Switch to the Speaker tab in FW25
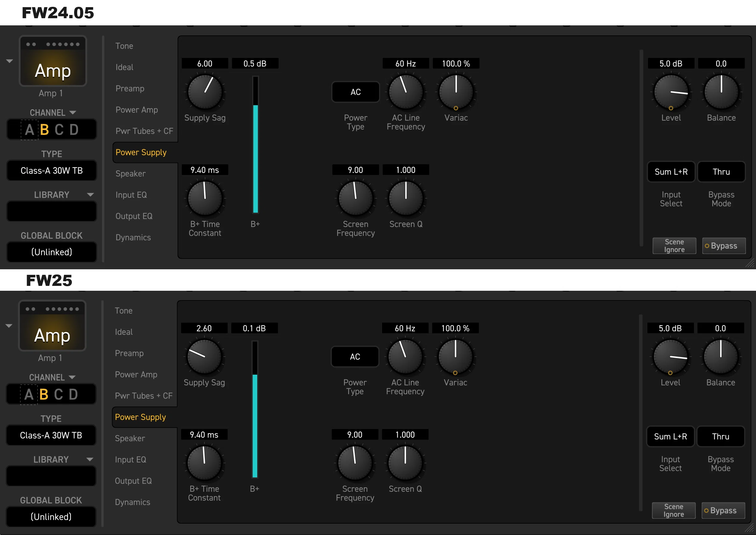 click(130, 438)
